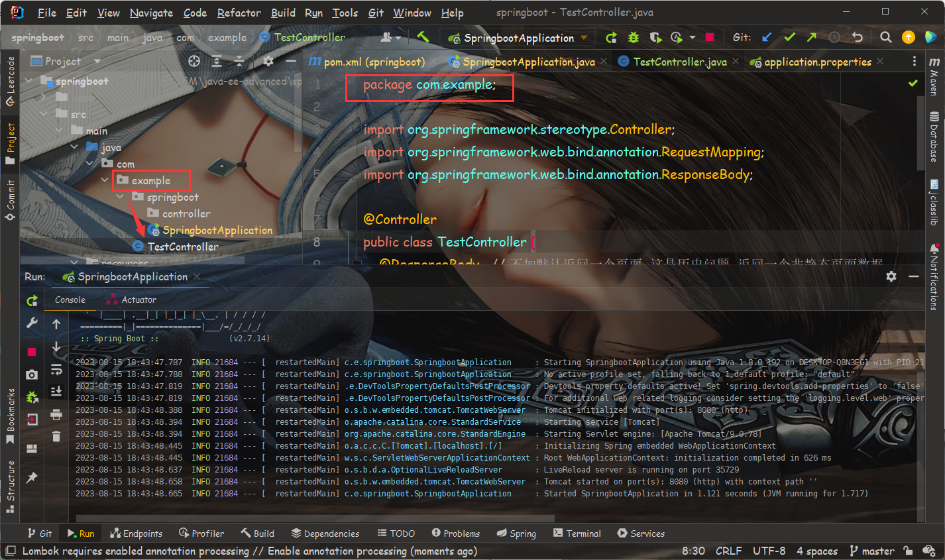This screenshot has height=560, width=945.
Task: Click the Git Push green arrow icon
Action: 812,37
